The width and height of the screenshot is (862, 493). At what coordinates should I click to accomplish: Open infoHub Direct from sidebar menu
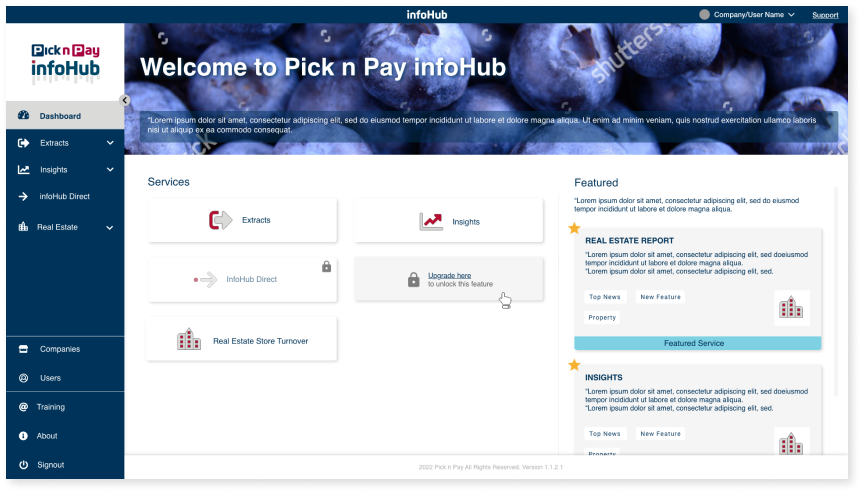point(65,196)
